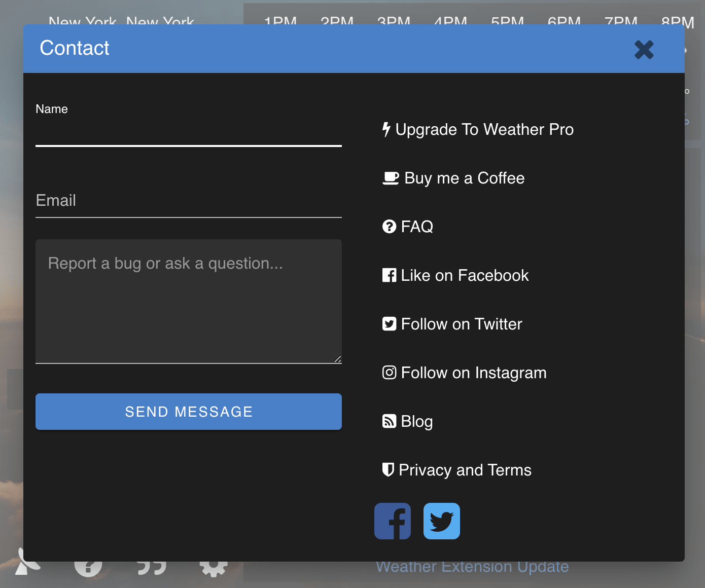Open the FAQ page

tap(408, 227)
